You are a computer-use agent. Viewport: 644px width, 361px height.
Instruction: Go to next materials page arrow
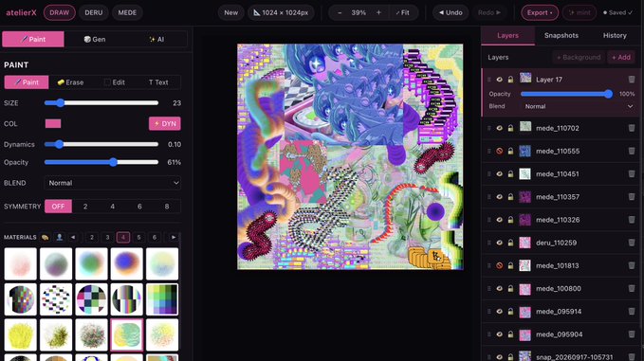tap(174, 237)
